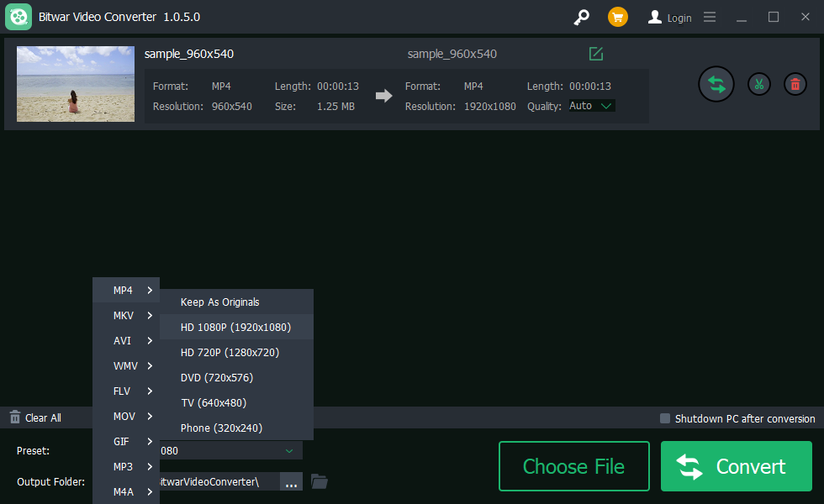This screenshot has height=504, width=824.
Task: Click the conversion arrow between formats
Action: (383, 96)
